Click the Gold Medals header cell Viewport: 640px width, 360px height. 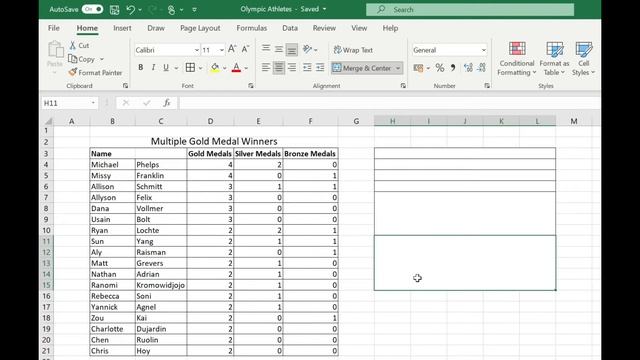click(x=210, y=153)
